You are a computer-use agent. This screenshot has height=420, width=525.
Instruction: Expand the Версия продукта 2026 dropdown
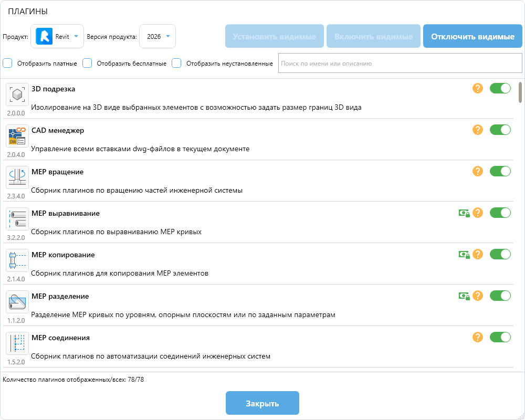[x=157, y=36]
